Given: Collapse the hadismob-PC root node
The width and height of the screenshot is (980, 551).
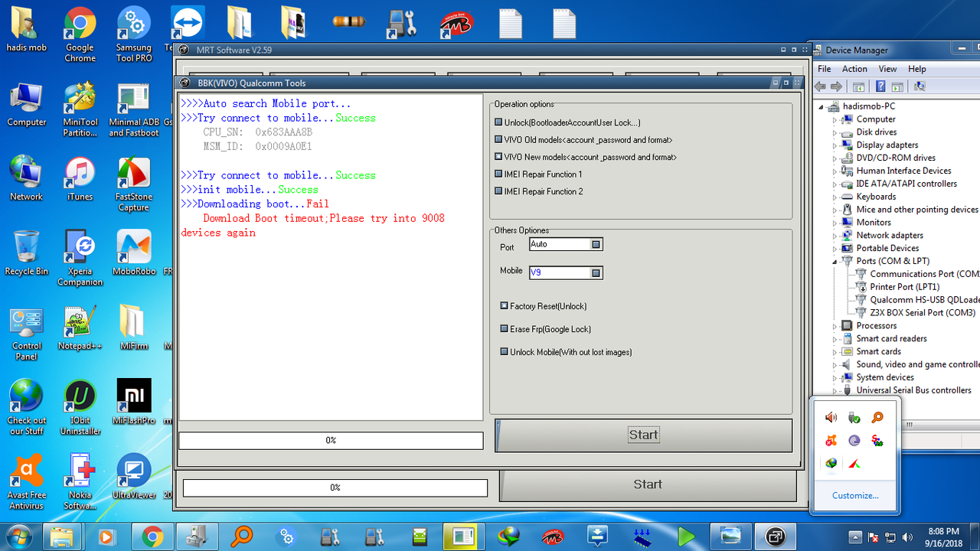Looking at the screenshot, I should pyautogui.click(x=822, y=106).
